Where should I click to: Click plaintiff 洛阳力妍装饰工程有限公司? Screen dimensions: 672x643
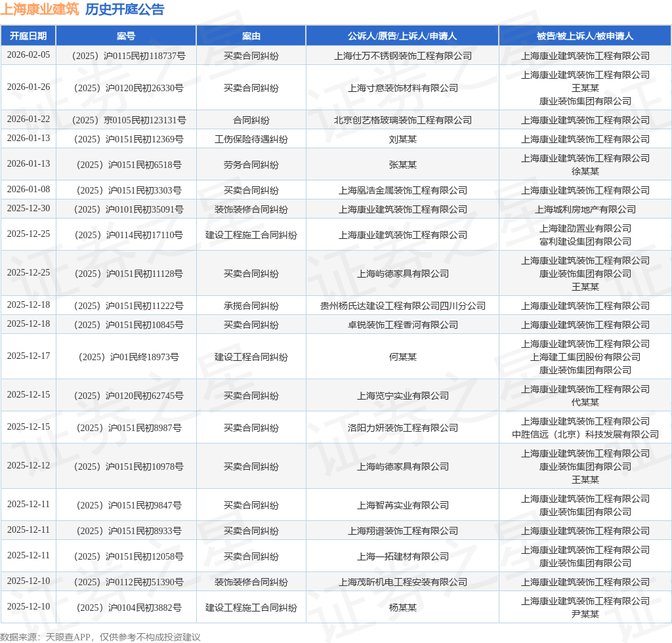point(403,428)
